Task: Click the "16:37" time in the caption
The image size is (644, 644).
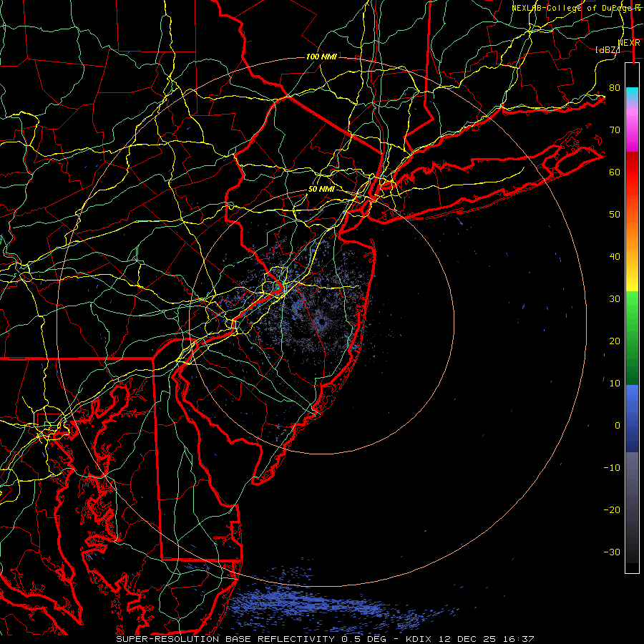Action: pyautogui.click(x=517, y=639)
